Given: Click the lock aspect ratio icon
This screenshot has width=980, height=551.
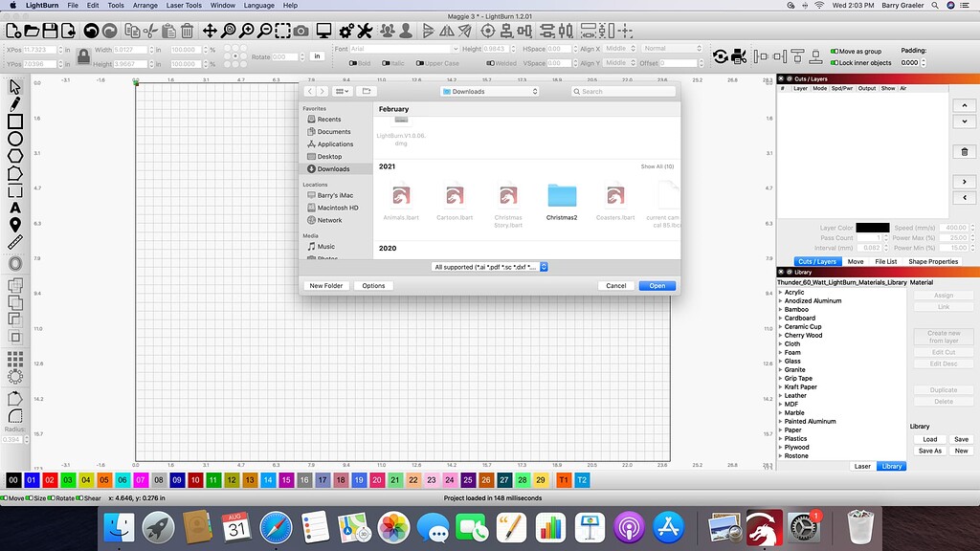Looking at the screenshot, I should click(83, 56).
